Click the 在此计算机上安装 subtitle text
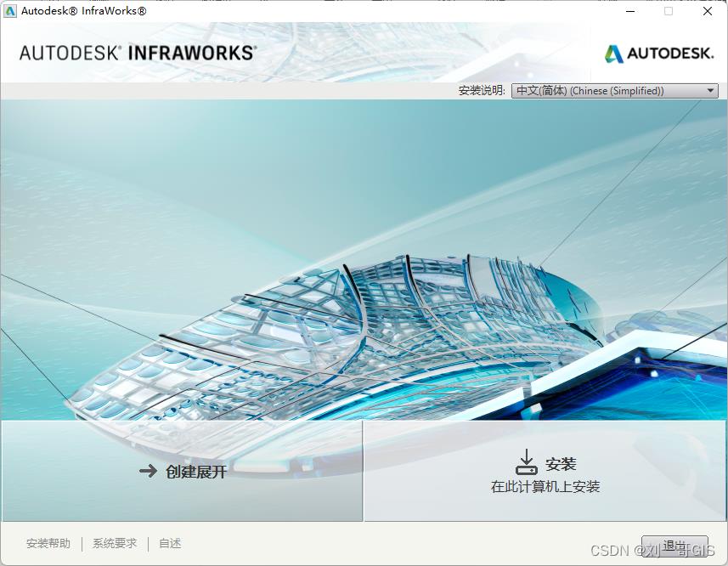This screenshot has height=566, width=728. pyautogui.click(x=545, y=487)
